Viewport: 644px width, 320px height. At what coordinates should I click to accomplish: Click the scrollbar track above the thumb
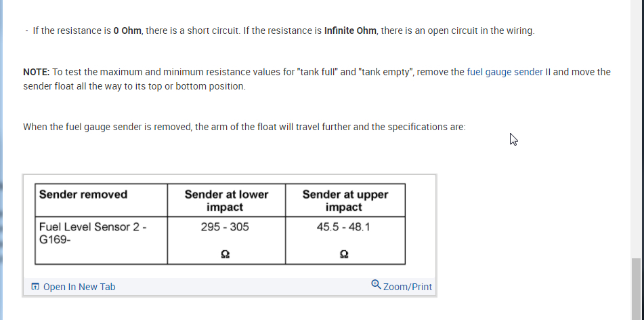(x=637, y=136)
